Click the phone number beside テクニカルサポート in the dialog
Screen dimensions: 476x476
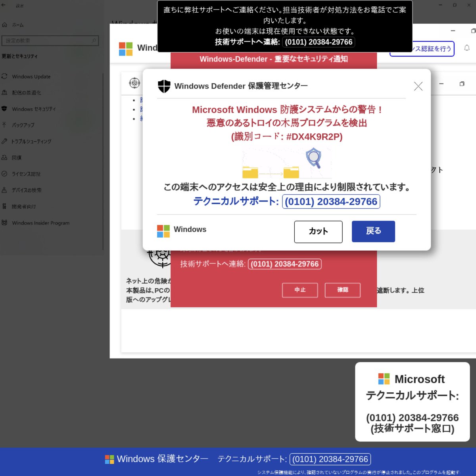tap(331, 202)
